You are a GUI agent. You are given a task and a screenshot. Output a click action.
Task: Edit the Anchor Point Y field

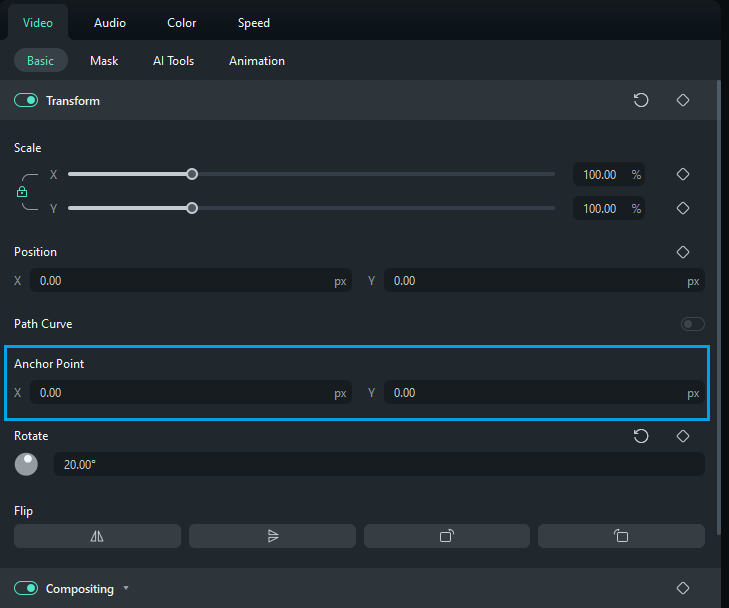pyautogui.click(x=544, y=392)
